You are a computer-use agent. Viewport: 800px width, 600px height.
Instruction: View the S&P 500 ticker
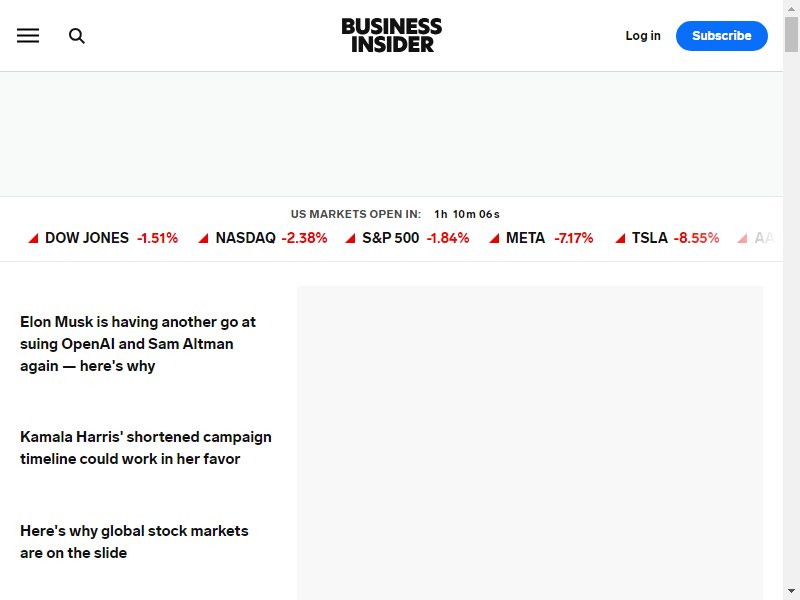407,238
